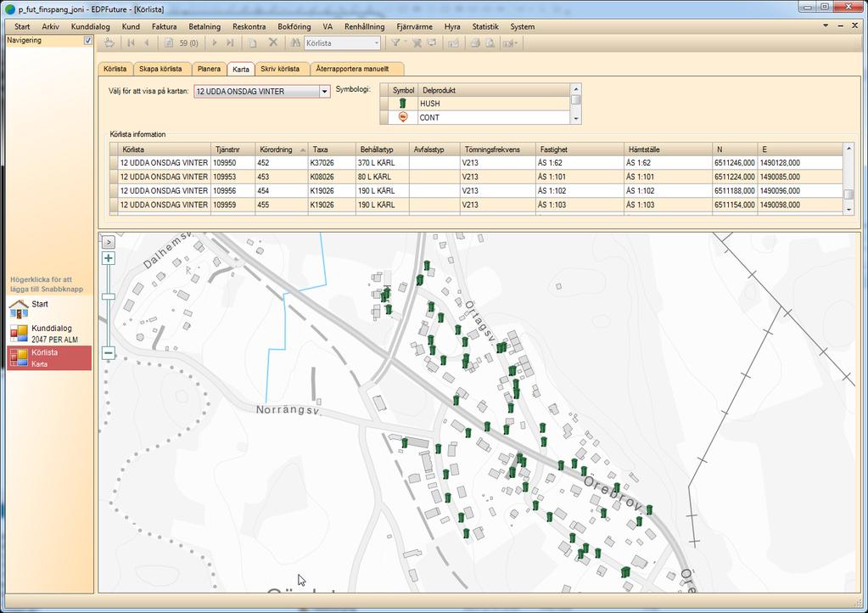868x613 pixels.
Task: Click the Kunddialog 2047 PER ALM shortcut icon
Action: (19, 334)
